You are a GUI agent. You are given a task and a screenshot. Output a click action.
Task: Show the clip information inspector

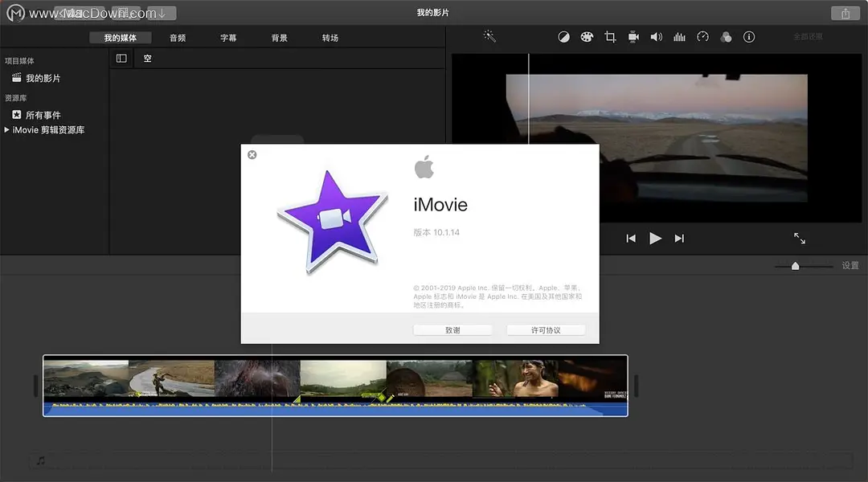pos(749,37)
